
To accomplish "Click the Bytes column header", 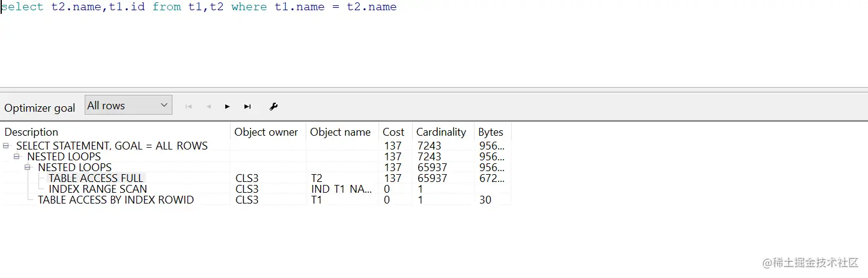I will point(493,132).
